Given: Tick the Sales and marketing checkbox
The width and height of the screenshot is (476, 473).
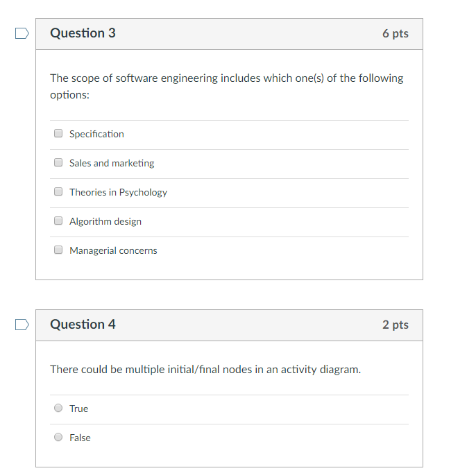Looking at the screenshot, I should [x=58, y=163].
